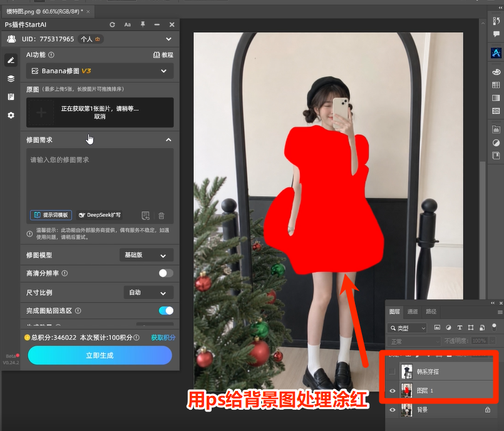The image size is (504, 431).
Task: Select the pencil edit icon in StartAI sidebar
Action: 11,60
